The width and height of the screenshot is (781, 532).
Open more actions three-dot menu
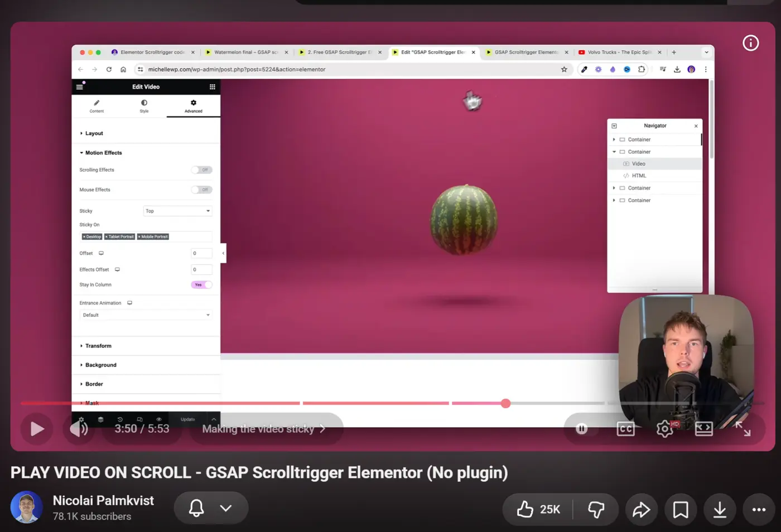click(x=759, y=509)
